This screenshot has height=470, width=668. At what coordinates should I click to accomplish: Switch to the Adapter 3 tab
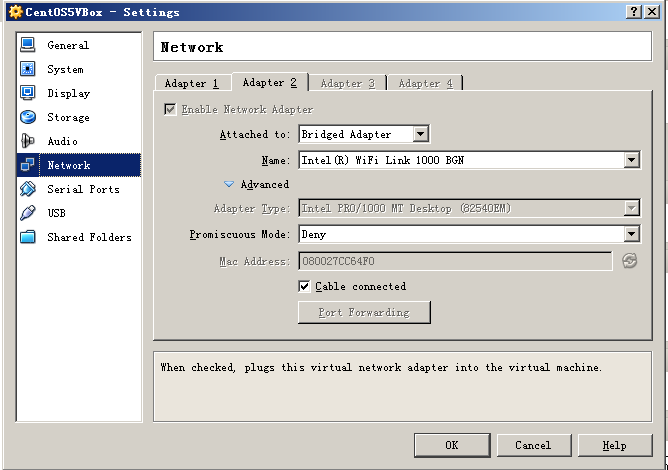tap(348, 83)
